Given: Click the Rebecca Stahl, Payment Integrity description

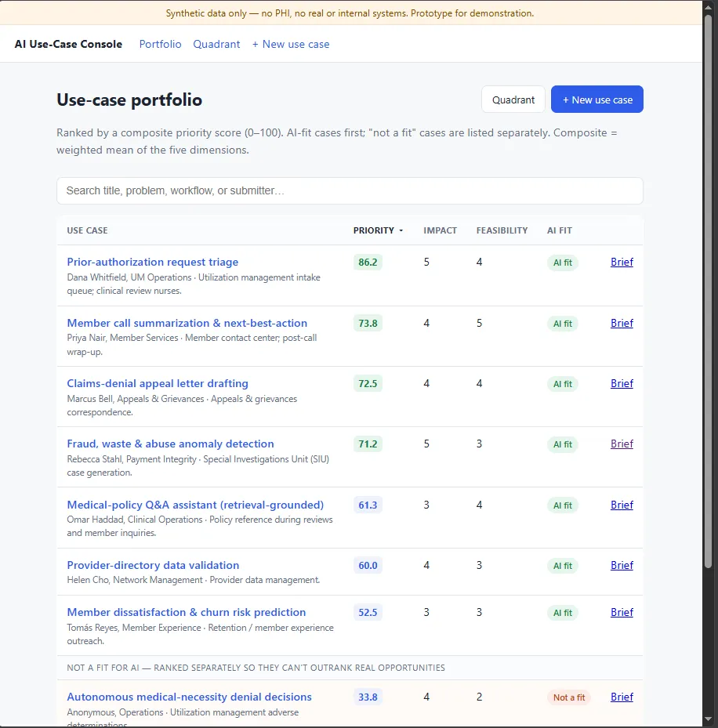Looking at the screenshot, I should click(x=198, y=465).
